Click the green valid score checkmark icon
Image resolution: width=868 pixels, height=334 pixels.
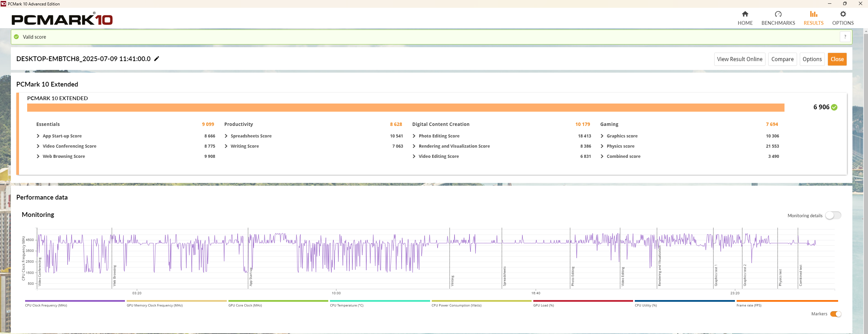point(16,37)
